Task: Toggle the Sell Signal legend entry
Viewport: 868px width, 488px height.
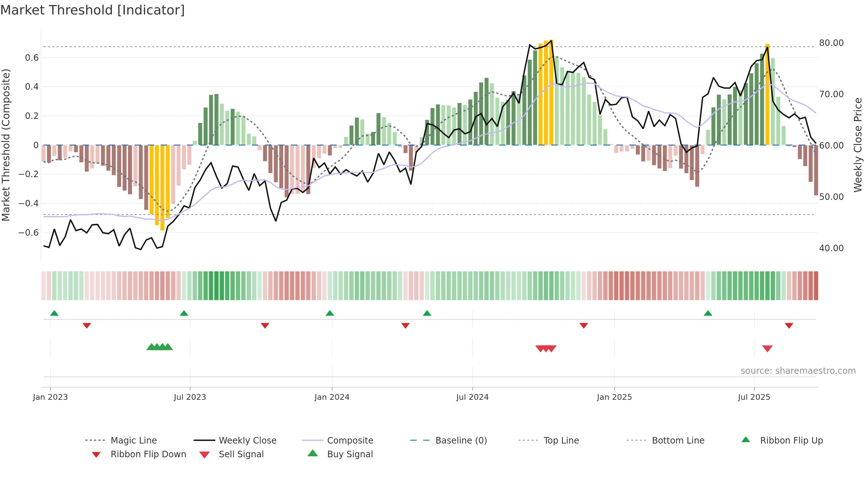Action: (x=231, y=454)
